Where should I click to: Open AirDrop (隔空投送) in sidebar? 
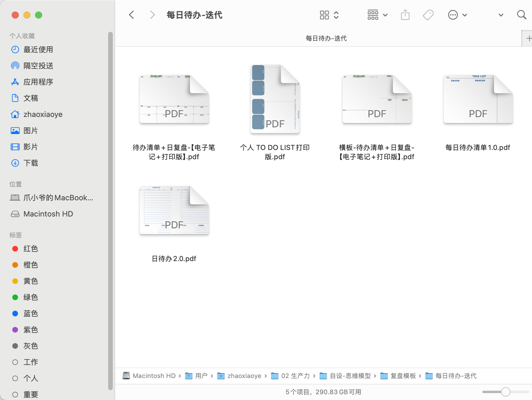tap(38, 66)
